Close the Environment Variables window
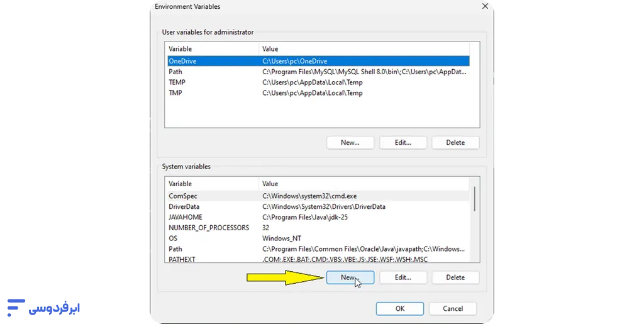The image size is (644, 324). pyautogui.click(x=485, y=6)
